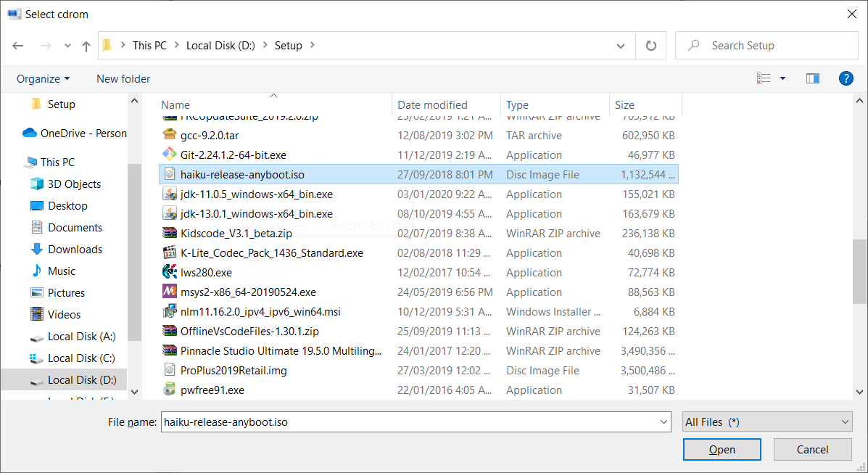Go up one folder level
The height and width of the screenshot is (473, 868).
pos(86,46)
